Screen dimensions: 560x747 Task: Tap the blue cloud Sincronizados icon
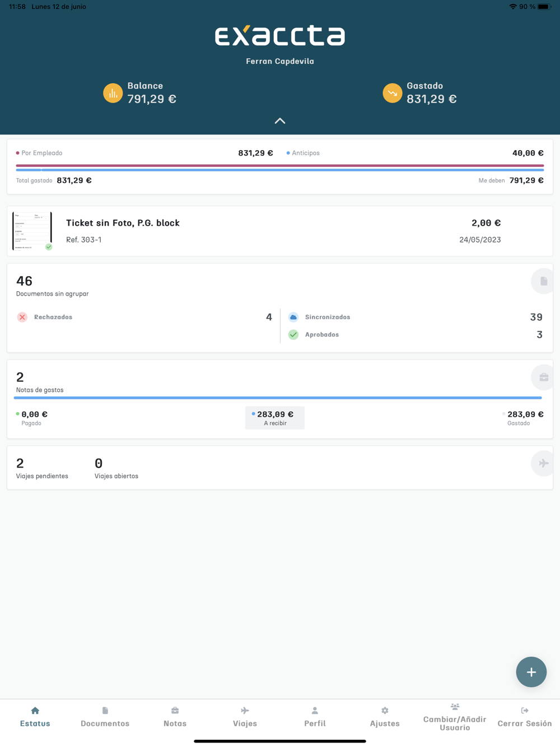point(293,317)
